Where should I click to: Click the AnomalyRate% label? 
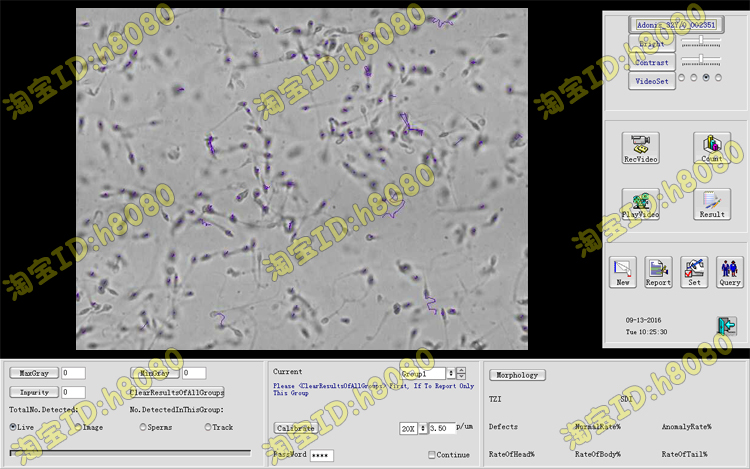[686, 426]
